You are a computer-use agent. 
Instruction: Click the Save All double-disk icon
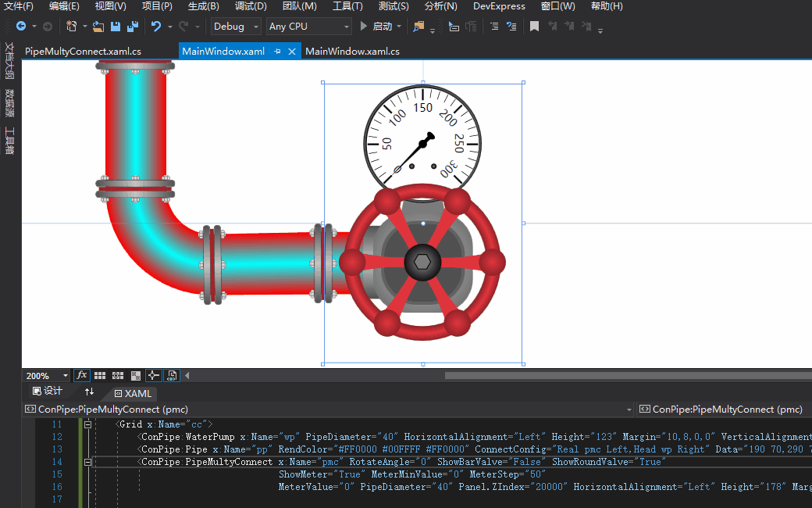(x=133, y=27)
